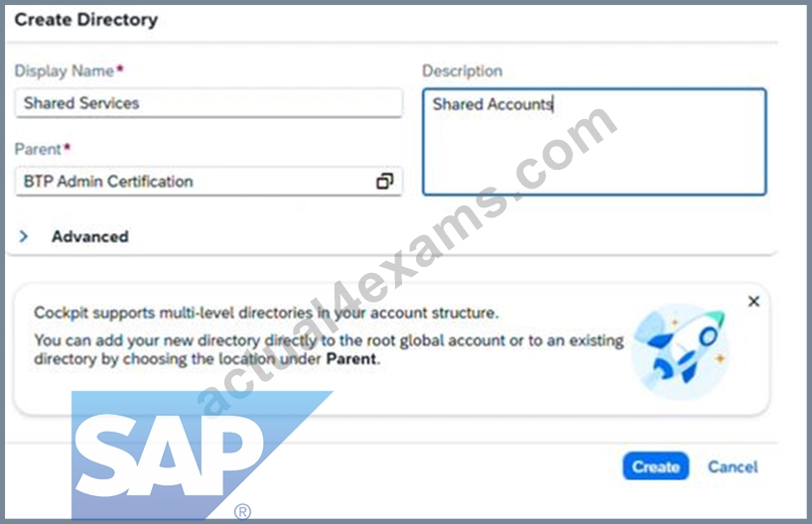The height and width of the screenshot is (524, 812).
Task: Click into the Description text area
Action: point(595,142)
